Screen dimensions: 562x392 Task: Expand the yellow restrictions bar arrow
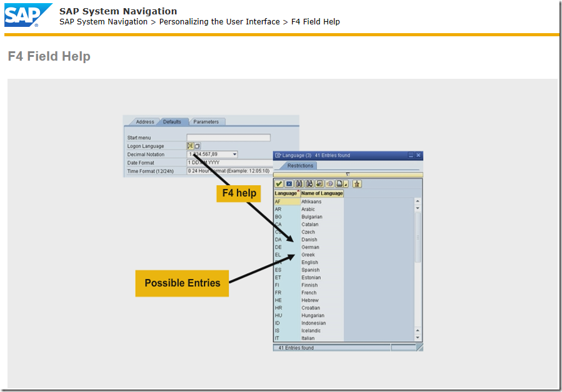(x=348, y=174)
